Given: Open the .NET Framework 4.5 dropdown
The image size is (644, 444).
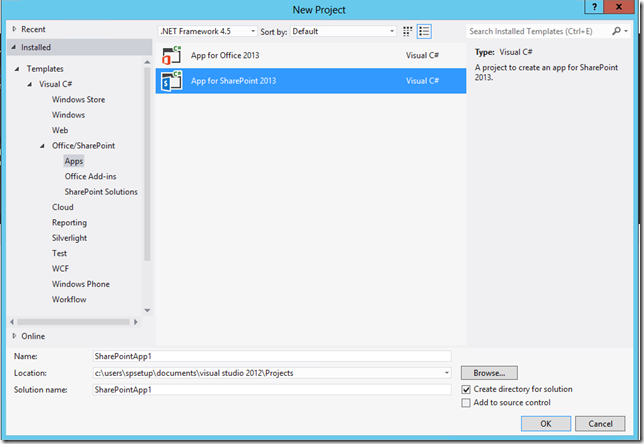Looking at the screenshot, I should (x=207, y=31).
